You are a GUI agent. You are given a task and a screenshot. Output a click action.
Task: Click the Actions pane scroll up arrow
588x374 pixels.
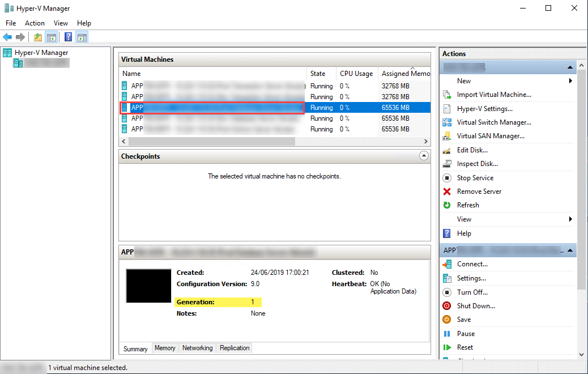(x=581, y=65)
